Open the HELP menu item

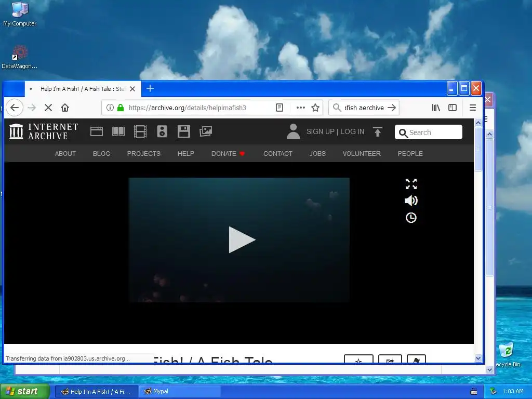186,154
